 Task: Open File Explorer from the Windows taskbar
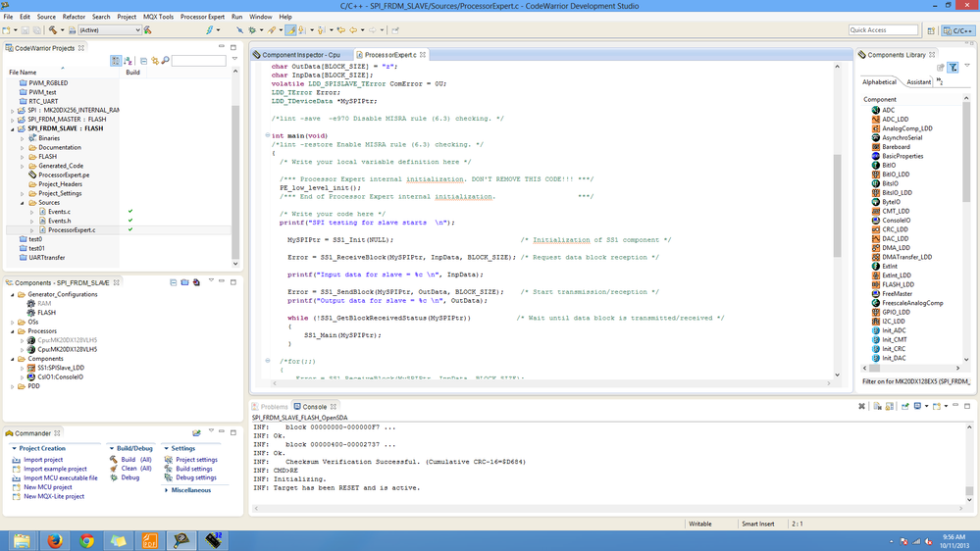tap(22, 540)
